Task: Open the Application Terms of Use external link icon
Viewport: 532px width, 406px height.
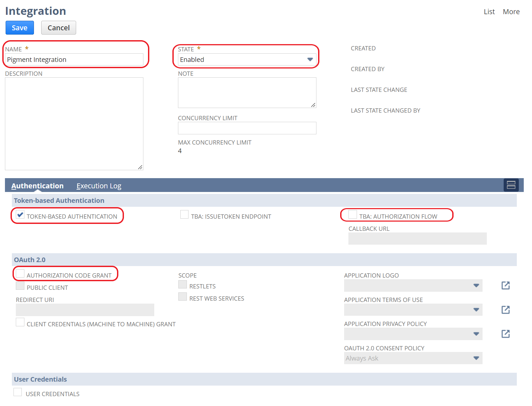Action: [506, 310]
